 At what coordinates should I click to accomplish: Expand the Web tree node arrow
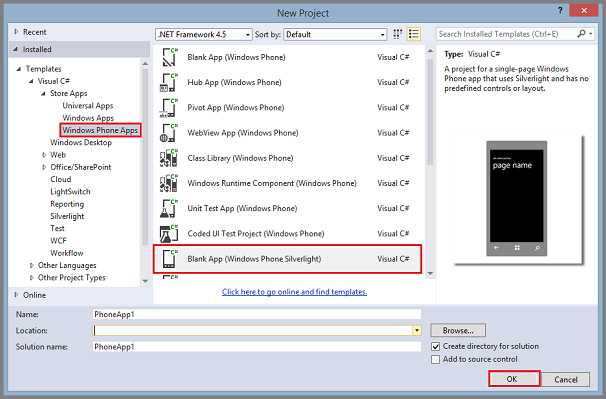click(44, 155)
